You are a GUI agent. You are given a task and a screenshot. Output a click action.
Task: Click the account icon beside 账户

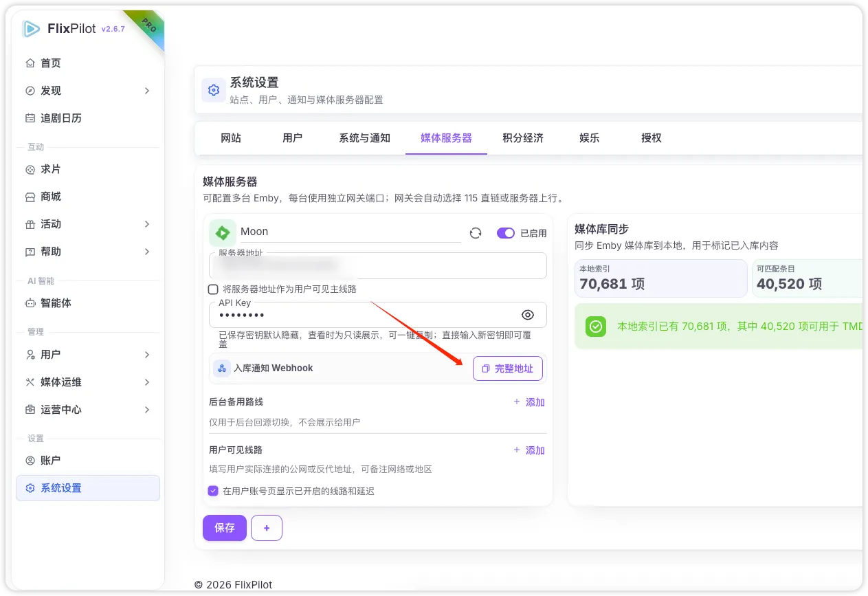coord(30,461)
